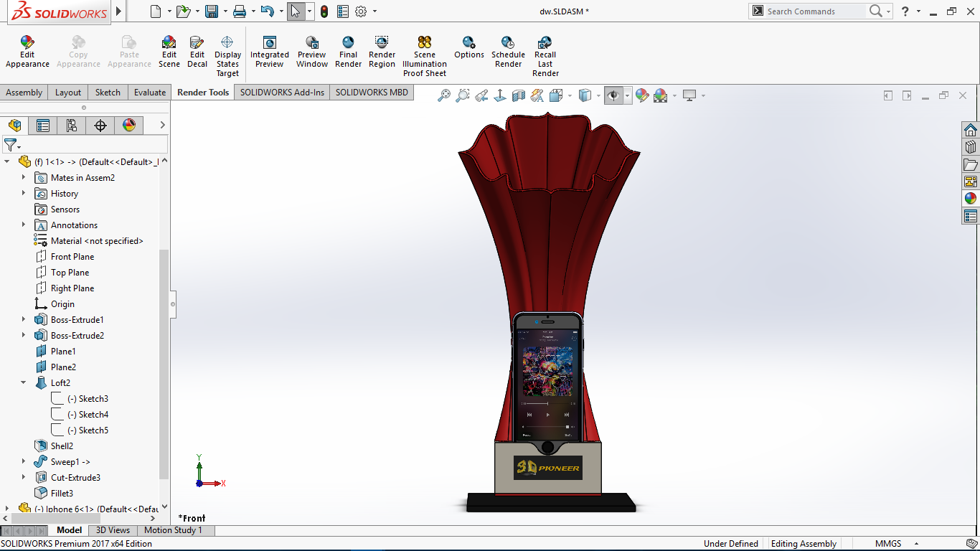This screenshot has width=980, height=551.
Task: Switch to the Sketch ribbon tab
Action: (x=108, y=93)
